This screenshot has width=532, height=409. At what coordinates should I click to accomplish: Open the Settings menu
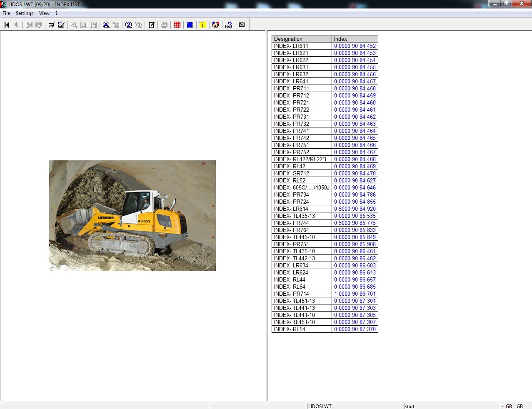click(x=25, y=13)
